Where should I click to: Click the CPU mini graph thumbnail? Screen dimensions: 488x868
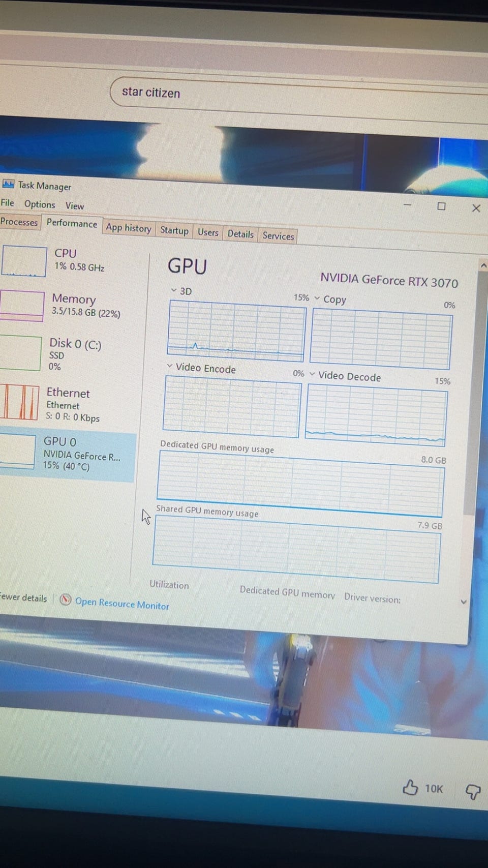(24, 261)
